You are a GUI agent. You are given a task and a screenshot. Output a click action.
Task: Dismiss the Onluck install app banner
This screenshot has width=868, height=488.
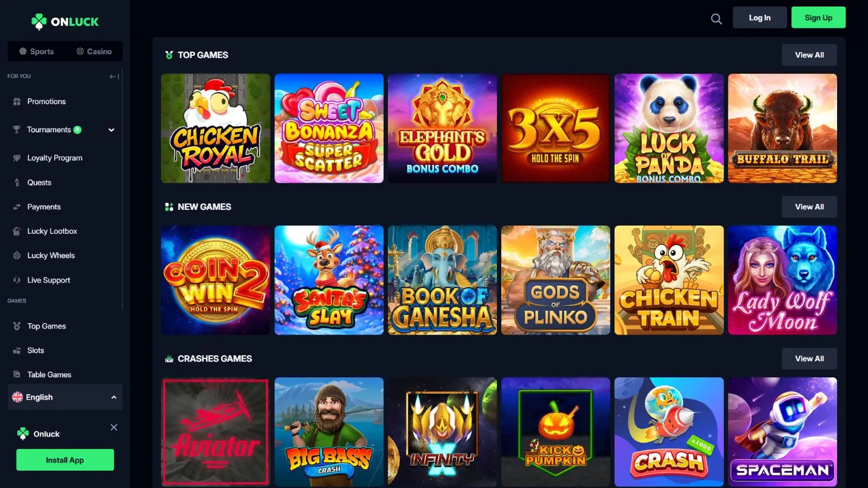point(114,427)
